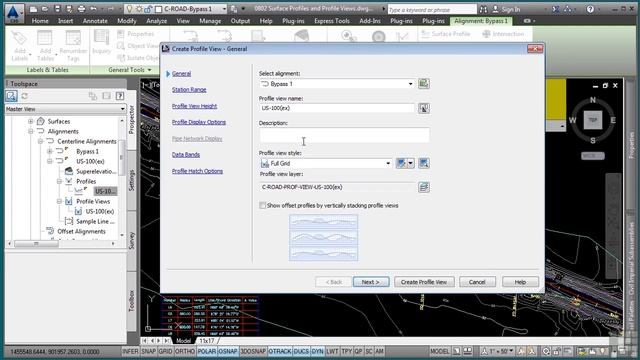Click the Toolspace tree vertical scrollbar thumb
This screenshot has height=360, width=640.
click(121, 157)
